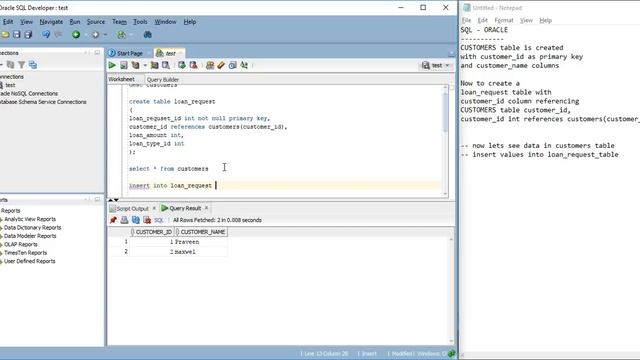Select User Defined Reports in tree
This screenshot has height=360, width=640.
coord(29,261)
